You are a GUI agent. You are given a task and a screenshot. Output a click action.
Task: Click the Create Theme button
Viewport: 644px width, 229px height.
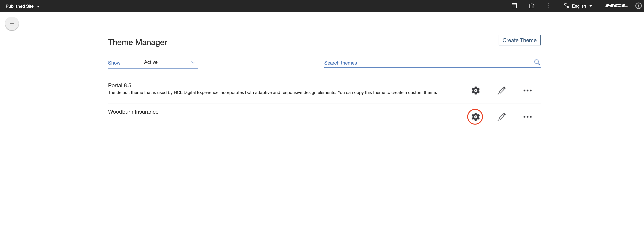(519, 40)
